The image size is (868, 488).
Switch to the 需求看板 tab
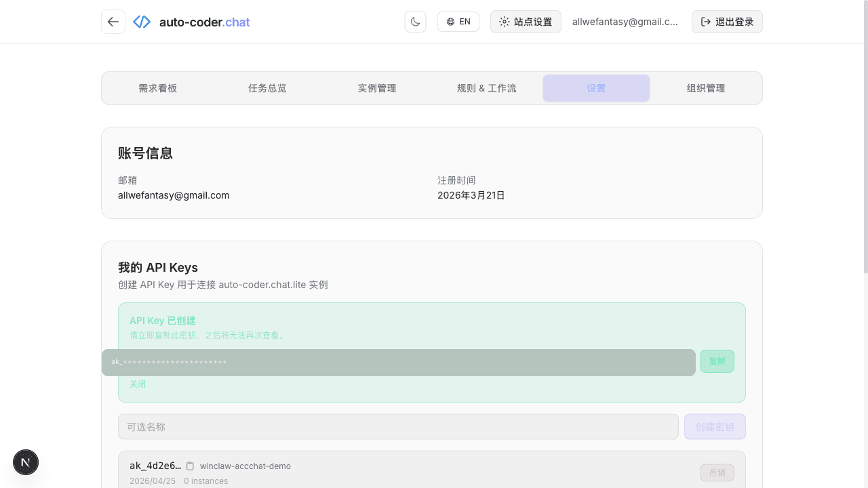pos(157,88)
